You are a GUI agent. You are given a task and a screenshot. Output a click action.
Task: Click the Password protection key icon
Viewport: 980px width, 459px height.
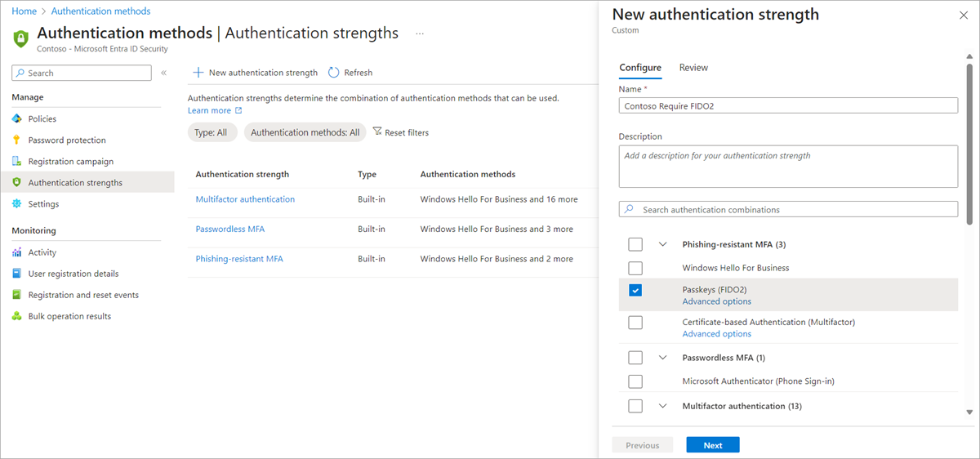17,140
